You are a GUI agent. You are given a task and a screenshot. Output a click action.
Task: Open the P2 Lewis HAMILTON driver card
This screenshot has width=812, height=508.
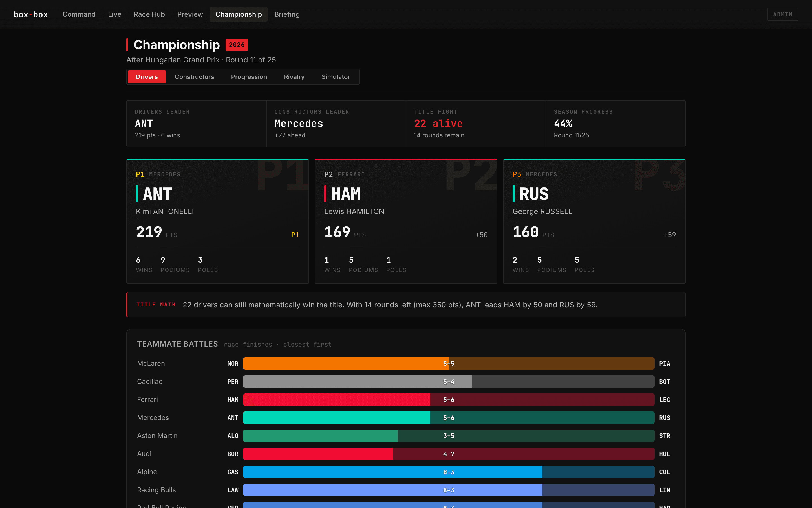coord(406,221)
